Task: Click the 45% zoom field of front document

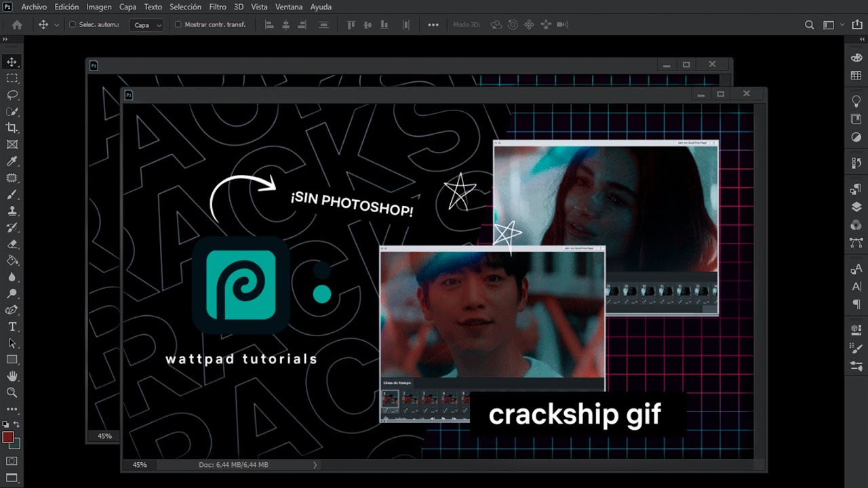Action: (x=139, y=465)
